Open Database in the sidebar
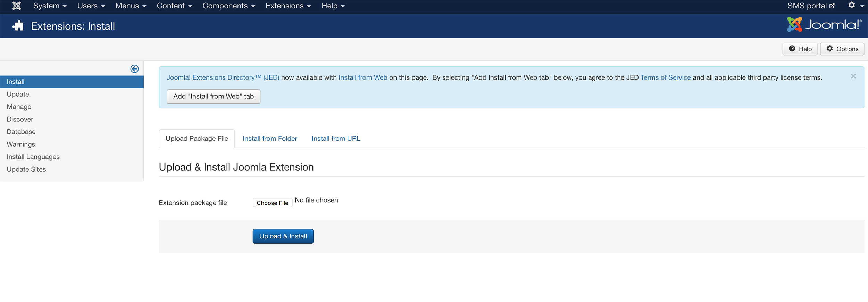 coord(72,132)
